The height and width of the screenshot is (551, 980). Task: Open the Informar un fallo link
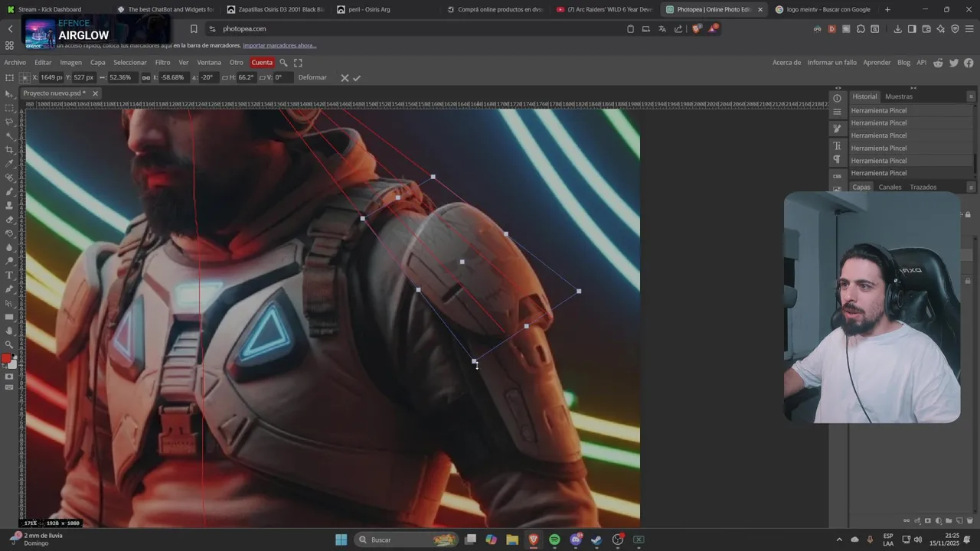pyautogui.click(x=831, y=63)
